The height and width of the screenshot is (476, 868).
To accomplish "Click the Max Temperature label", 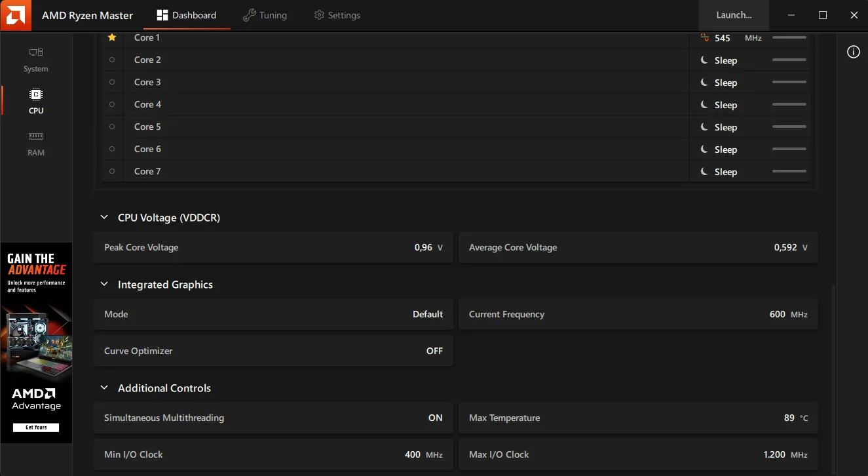I will tap(504, 418).
